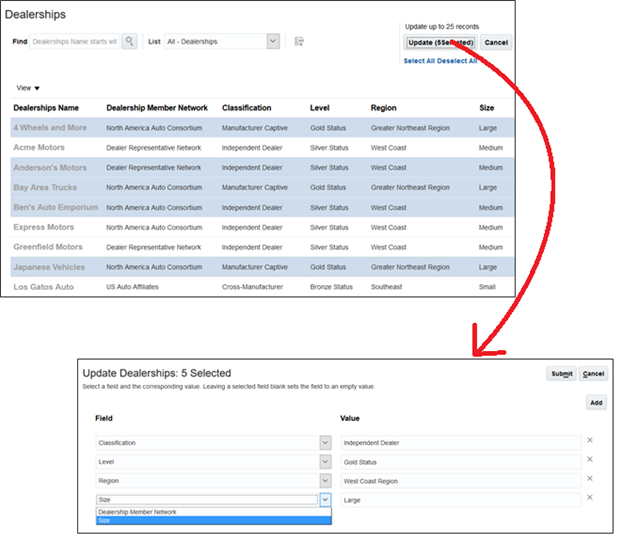Viewport: 622px width, 544px height.
Task: Open the Greenfield Motors dealership
Action: (48, 247)
